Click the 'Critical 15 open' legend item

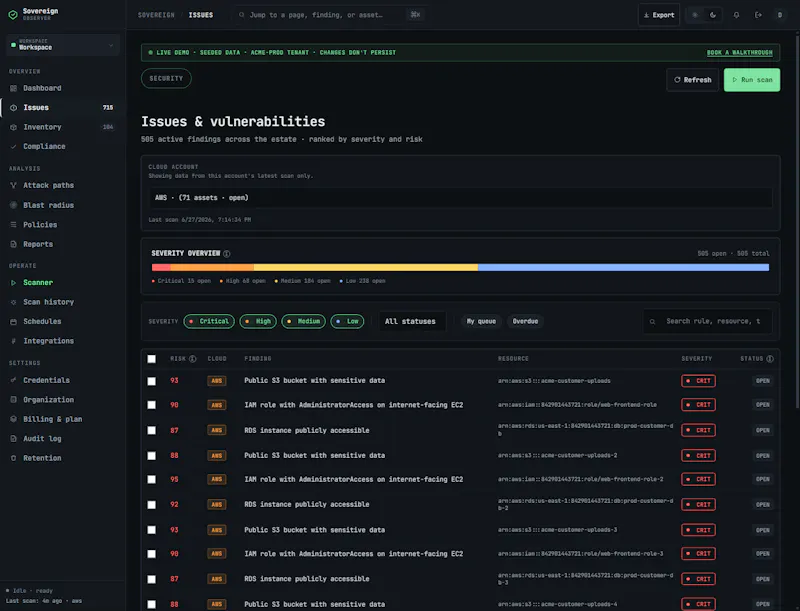(x=182, y=281)
